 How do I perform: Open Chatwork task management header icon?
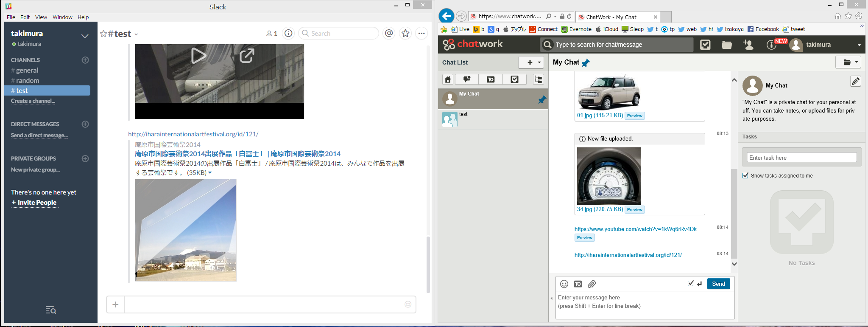(705, 45)
